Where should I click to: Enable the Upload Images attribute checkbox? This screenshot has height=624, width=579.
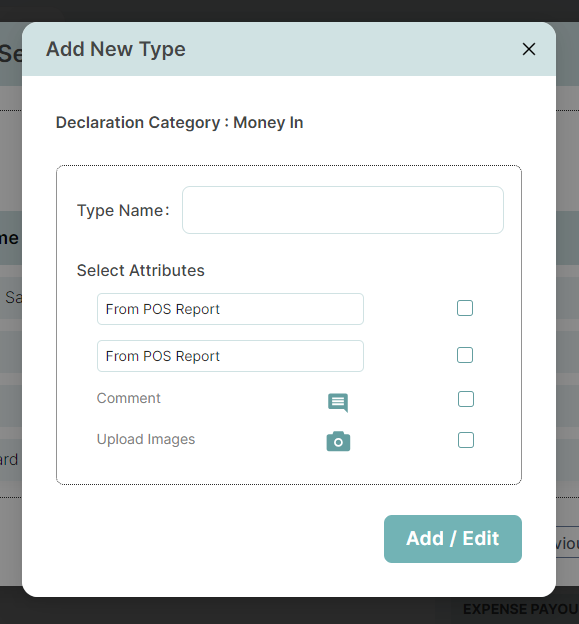click(466, 440)
